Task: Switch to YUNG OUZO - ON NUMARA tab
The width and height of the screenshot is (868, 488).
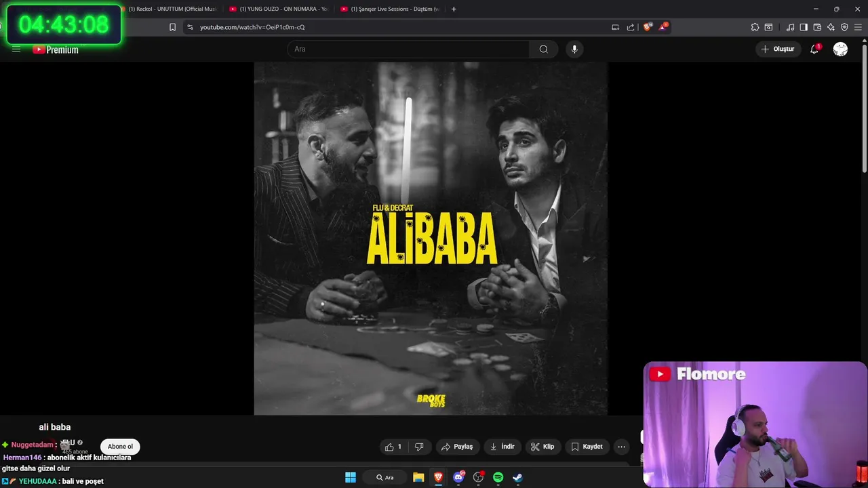Action: click(x=278, y=9)
